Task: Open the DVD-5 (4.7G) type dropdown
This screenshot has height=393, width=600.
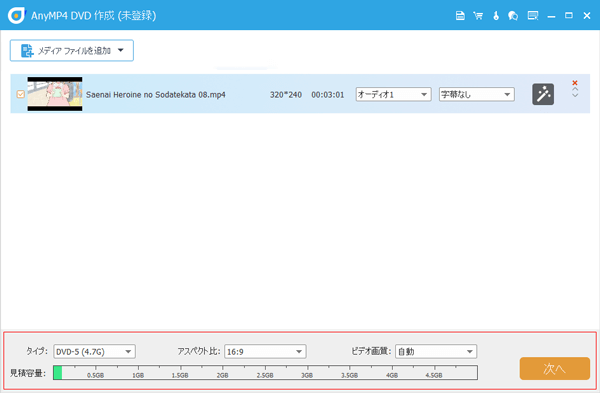Action: pos(95,351)
